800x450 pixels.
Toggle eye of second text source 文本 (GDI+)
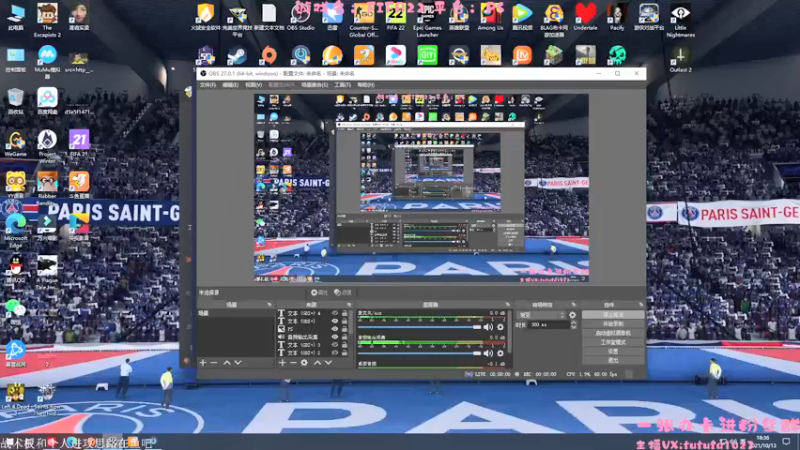tap(335, 321)
